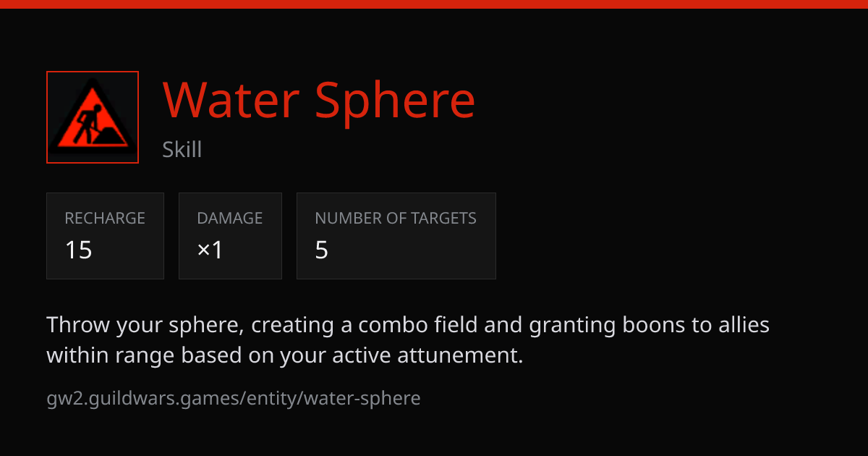
Task: Click the DAMAGE label text
Action: (x=230, y=218)
